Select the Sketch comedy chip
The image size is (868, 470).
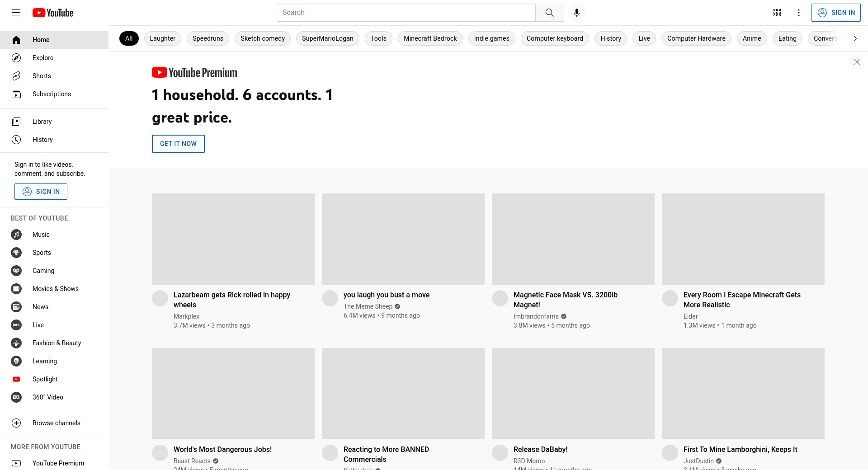[263, 38]
